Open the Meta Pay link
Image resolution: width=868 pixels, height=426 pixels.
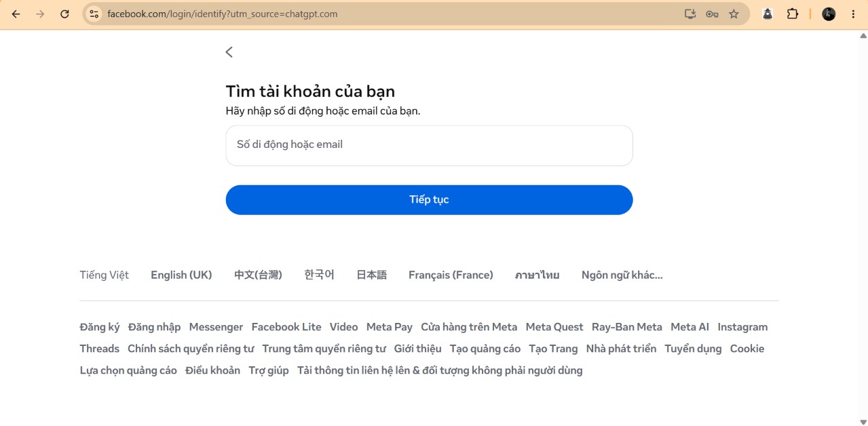pos(389,327)
